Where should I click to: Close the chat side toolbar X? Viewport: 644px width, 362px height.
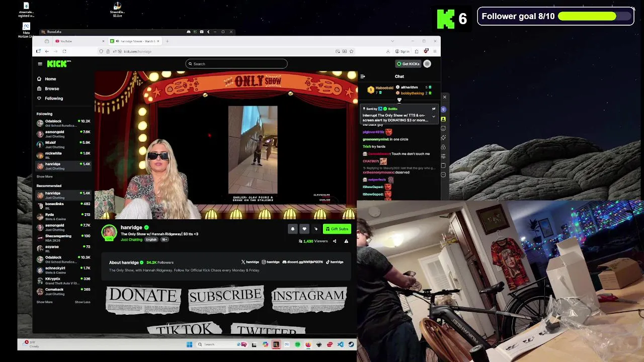tap(444, 97)
